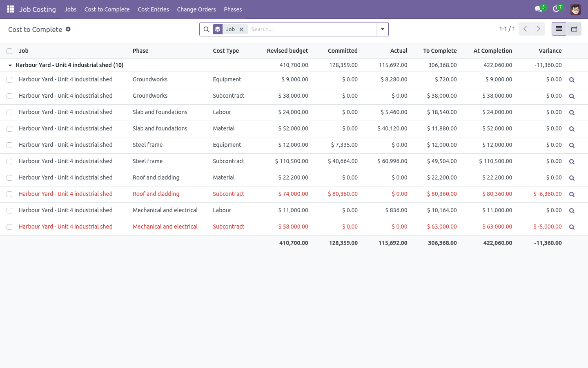Go to previous page of records
Screen dimensions: 588x368
[x=525, y=29]
